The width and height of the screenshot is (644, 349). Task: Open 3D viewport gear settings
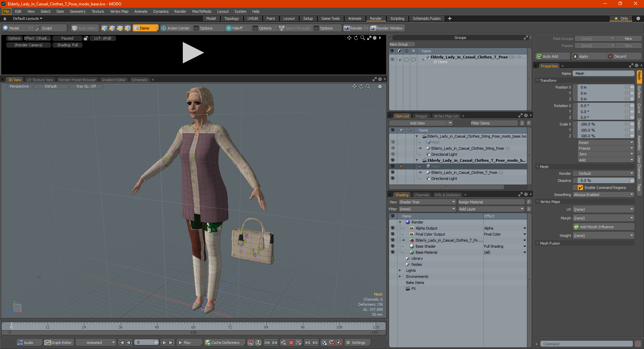tap(380, 87)
